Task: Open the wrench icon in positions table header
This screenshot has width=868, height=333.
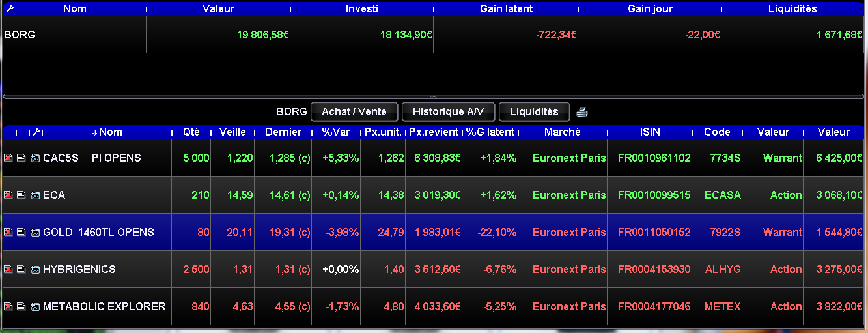Action: click(36, 132)
